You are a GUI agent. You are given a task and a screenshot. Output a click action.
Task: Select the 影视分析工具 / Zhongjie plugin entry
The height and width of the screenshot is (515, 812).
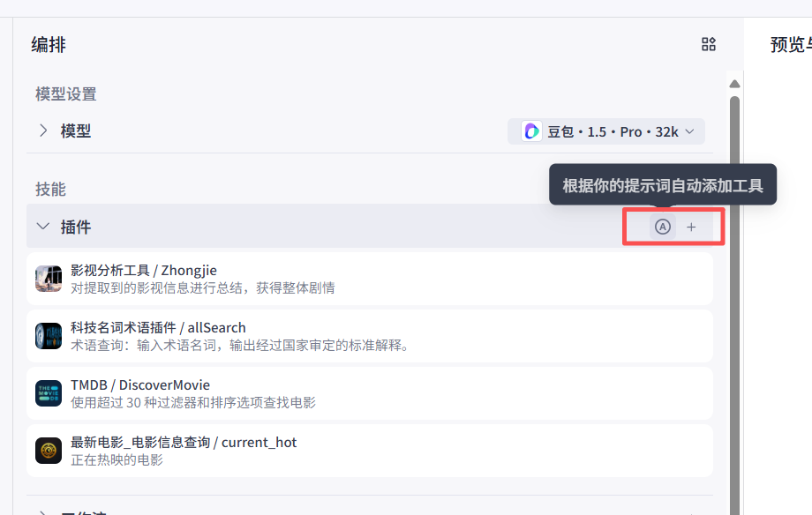(x=370, y=279)
